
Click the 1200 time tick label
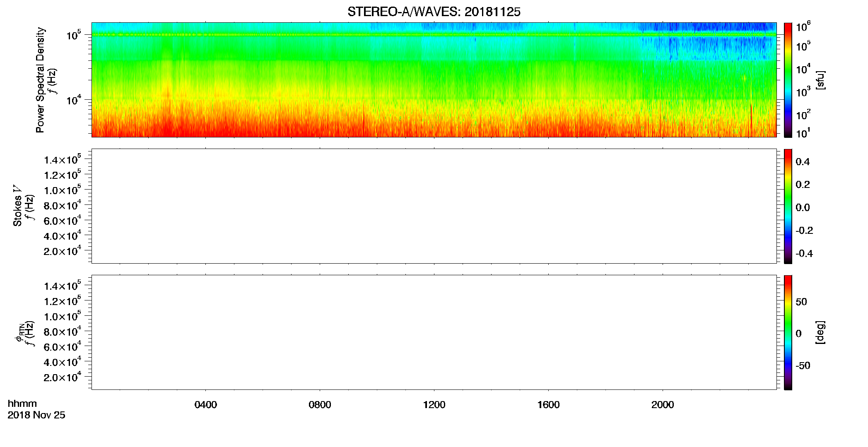coord(434,405)
